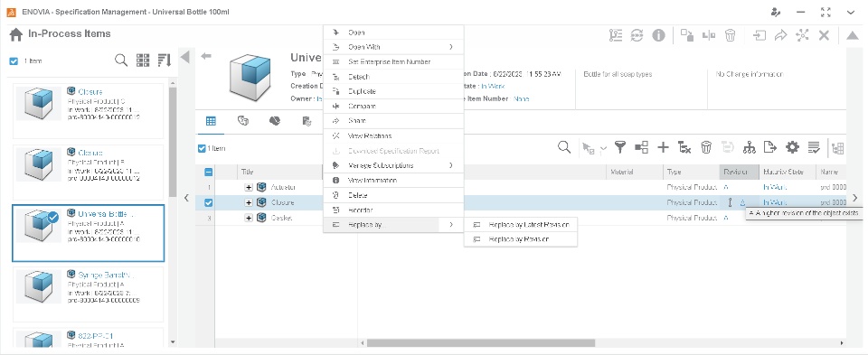Click the trash icon in top toolbar

tap(731, 35)
